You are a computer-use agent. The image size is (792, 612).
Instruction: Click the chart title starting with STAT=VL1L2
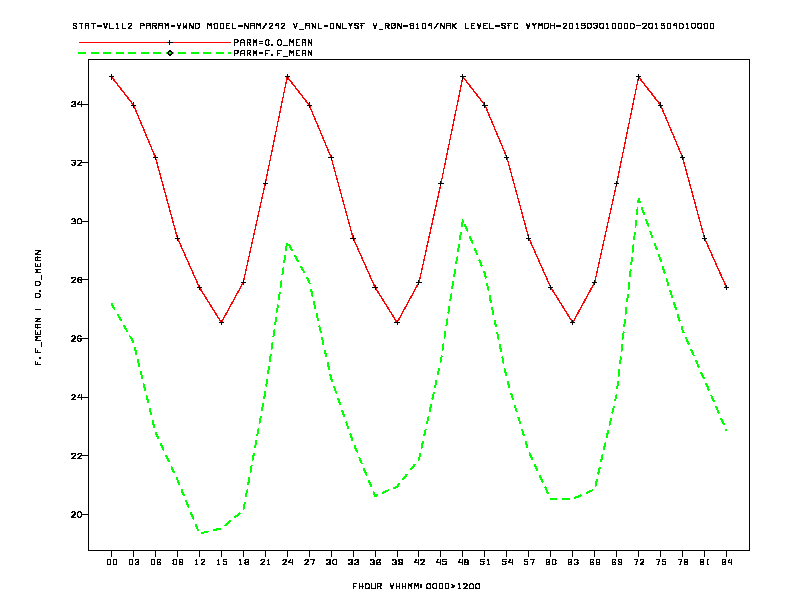[x=393, y=26]
